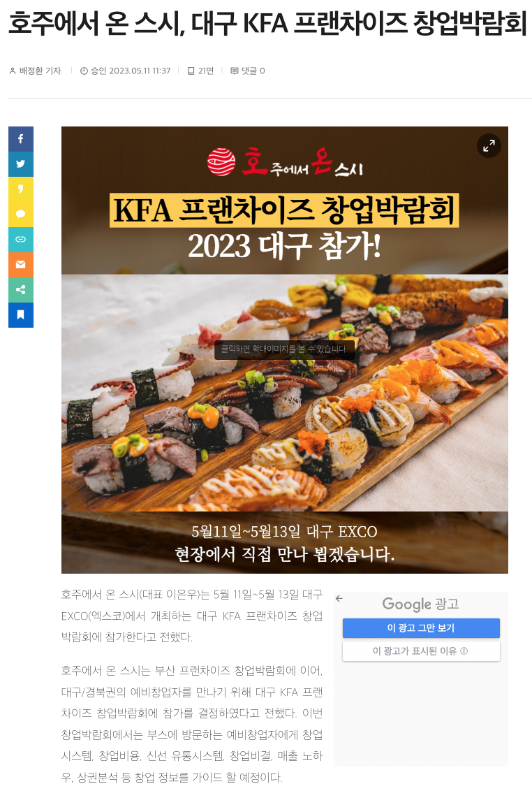Image resolution: width=532 pixels, height=791 pixels.
Task: Expand image with fullscreen arrows icon
Action: point(489,146)
